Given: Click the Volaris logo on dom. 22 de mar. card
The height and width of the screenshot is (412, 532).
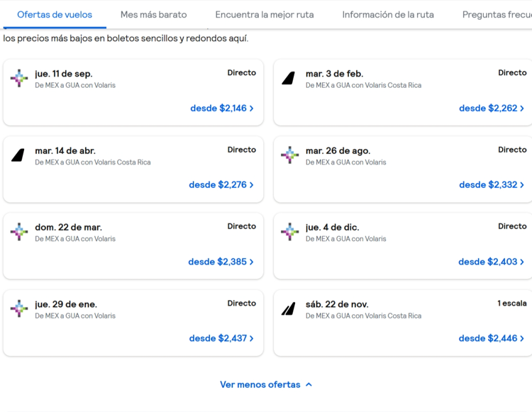Looking at the screenshot, I should [x=19, y=232].
